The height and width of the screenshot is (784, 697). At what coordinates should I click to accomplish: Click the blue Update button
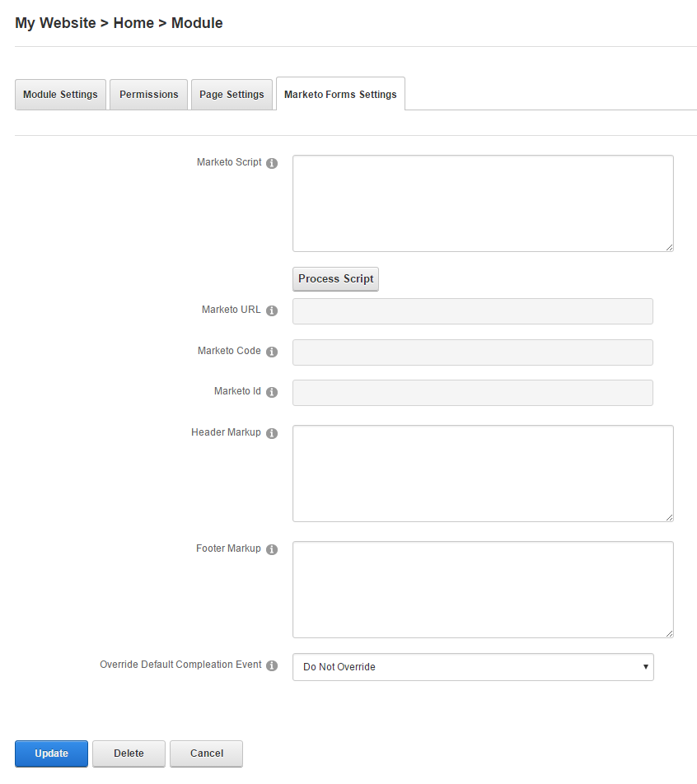click(51, 754)
